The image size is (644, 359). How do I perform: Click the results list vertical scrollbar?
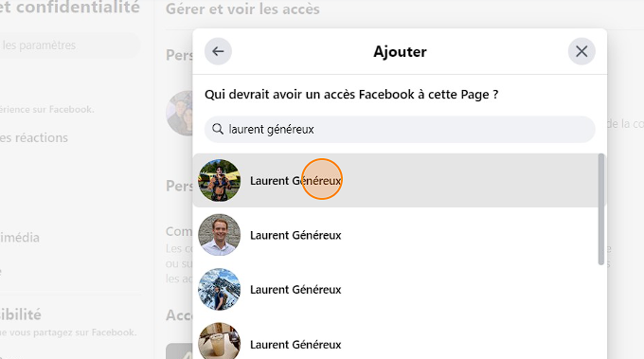(x=600, y=209)
